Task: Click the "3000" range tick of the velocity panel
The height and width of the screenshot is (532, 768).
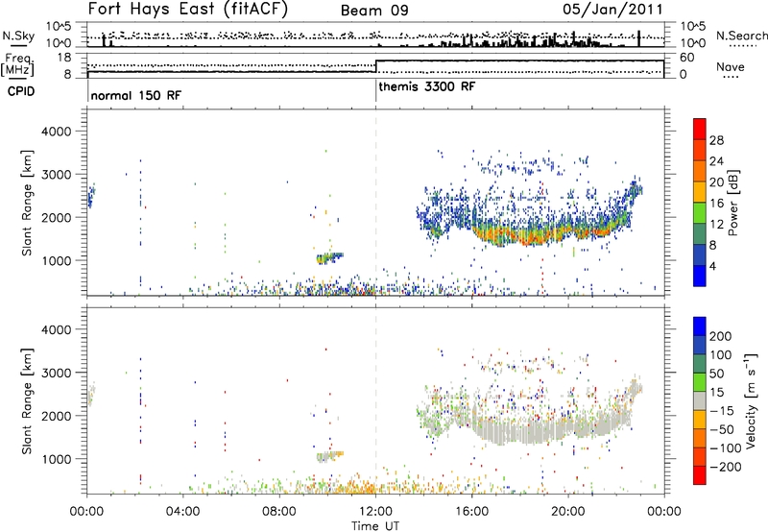Action: 57,373
